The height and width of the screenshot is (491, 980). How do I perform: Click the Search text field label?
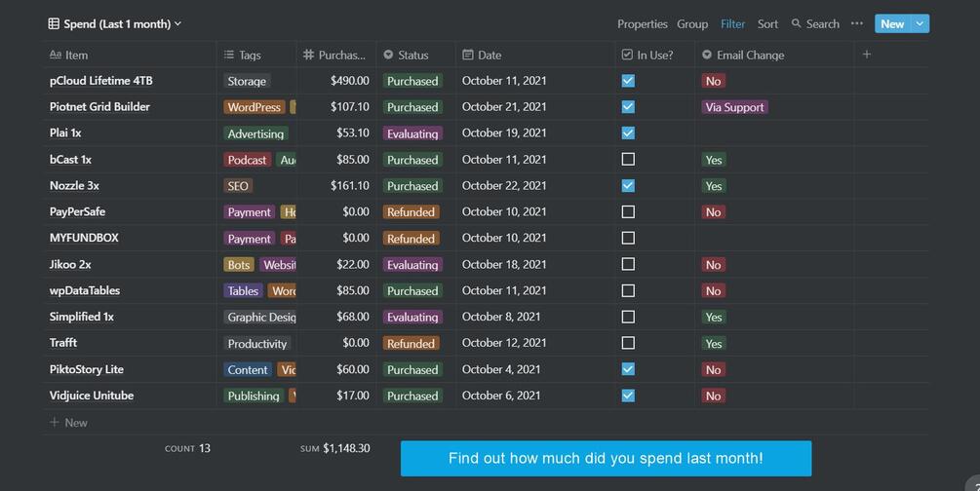822,23
